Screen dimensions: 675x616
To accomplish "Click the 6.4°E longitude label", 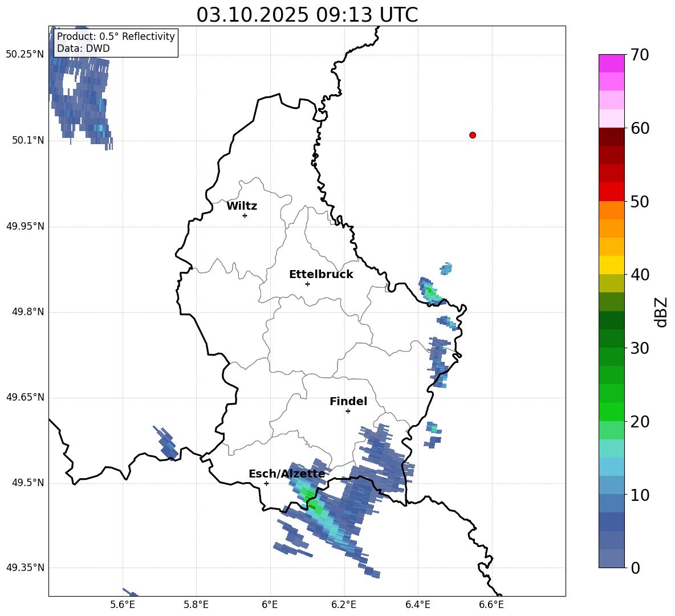I will point(417,605).
